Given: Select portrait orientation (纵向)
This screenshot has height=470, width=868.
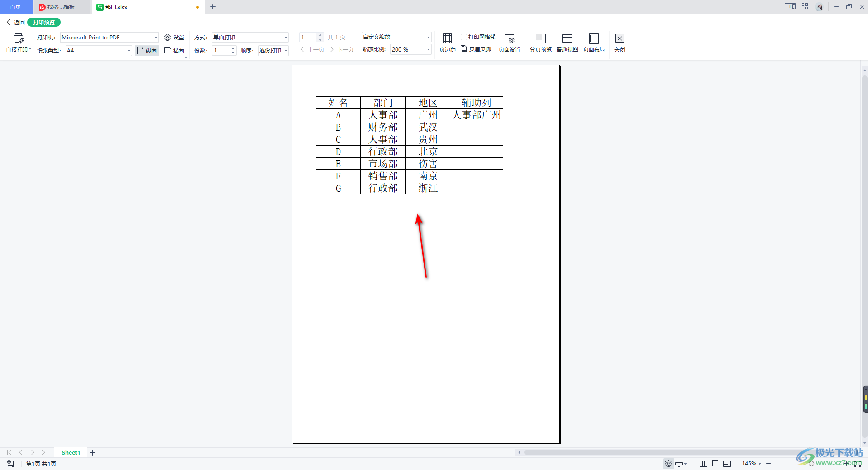Looking at the screenshot, I should tap(147, 51).
